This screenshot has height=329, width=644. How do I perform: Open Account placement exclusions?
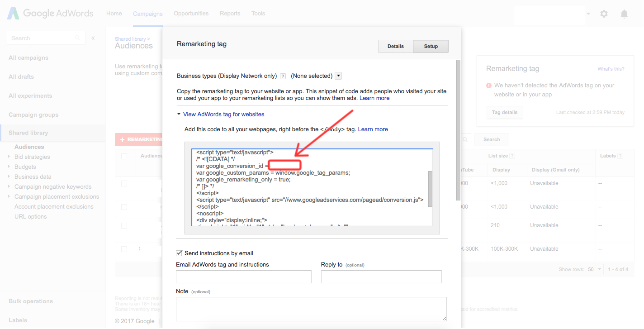[x=54, y=207]
